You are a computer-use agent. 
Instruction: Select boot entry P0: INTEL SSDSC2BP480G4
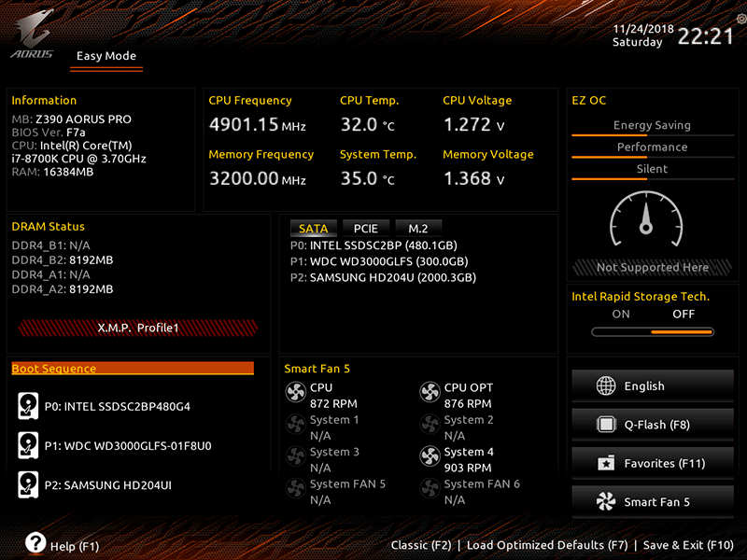[x=118, y=406]
